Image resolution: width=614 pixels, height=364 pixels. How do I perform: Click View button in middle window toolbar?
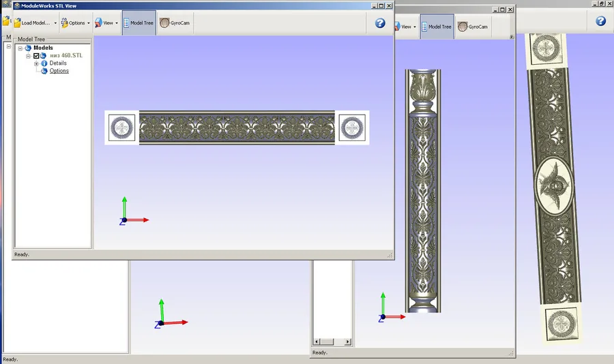click(x=404, y=27)
